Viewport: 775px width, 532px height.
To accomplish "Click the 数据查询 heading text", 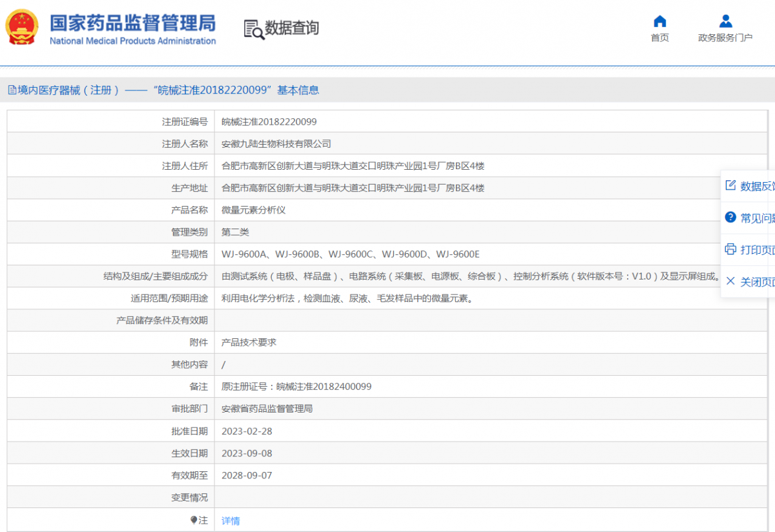I will [292, 28].
